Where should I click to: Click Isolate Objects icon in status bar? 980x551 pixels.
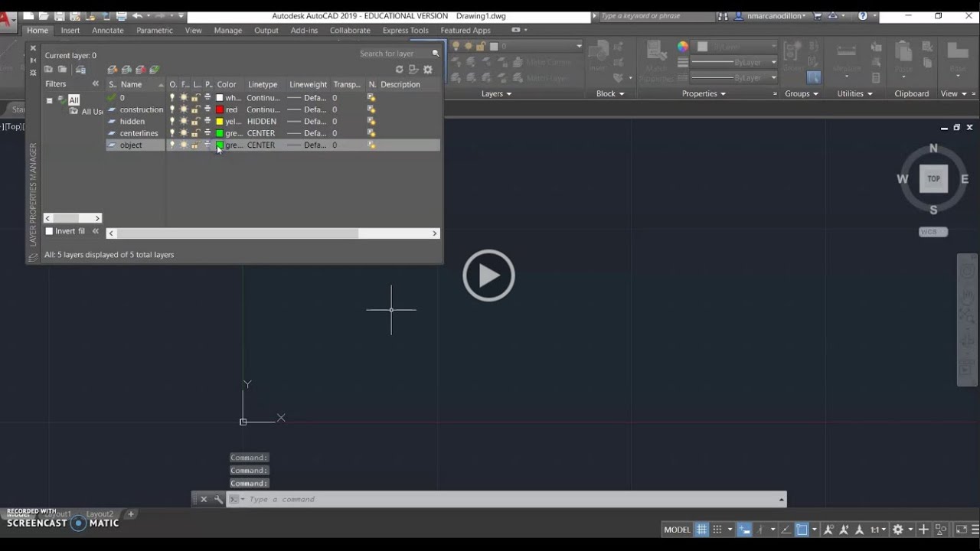[x=941, y=530]
